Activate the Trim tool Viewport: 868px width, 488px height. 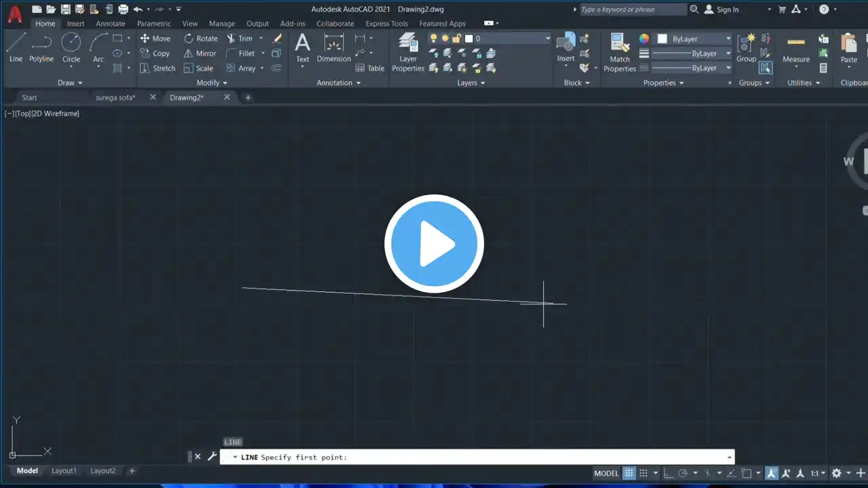pyautogui.click(x=239, y=39)
